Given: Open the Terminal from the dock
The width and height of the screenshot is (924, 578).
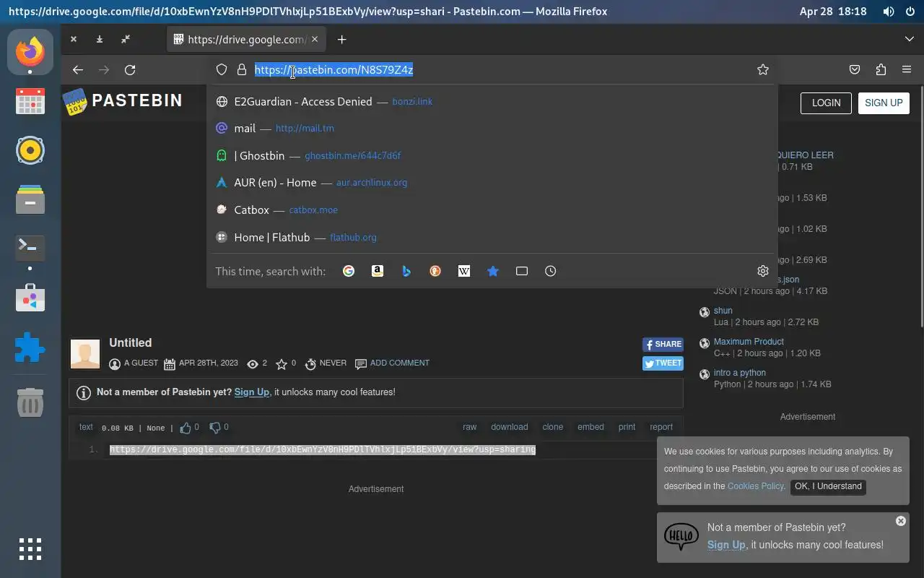Looking at the screenshot, I should (30, 249).
